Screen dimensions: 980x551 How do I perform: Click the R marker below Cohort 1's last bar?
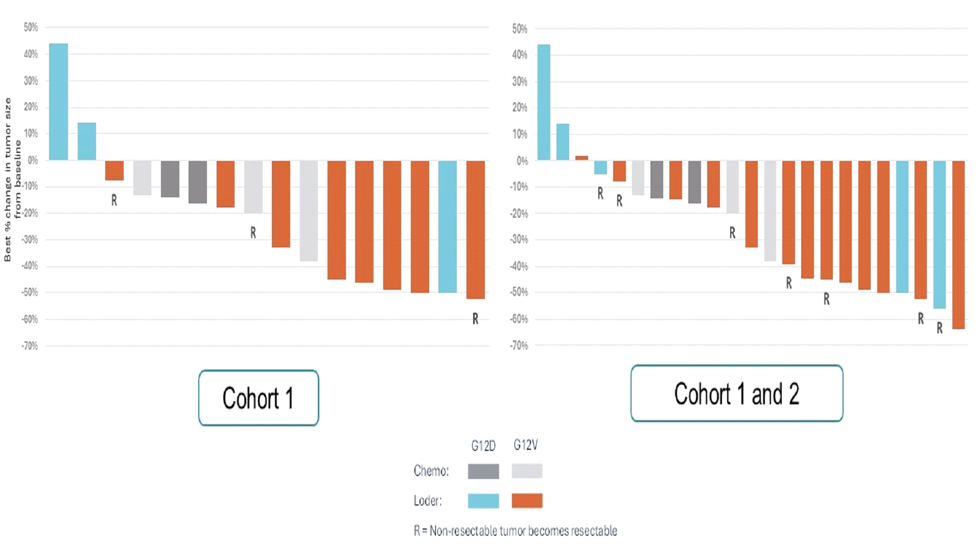475,318
